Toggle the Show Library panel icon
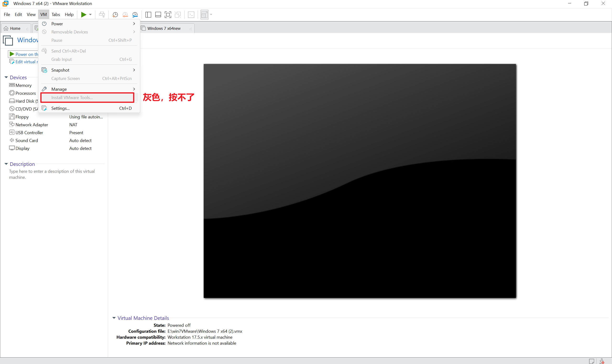This screenshot has height=364, width=612. (x=148, y=15)
